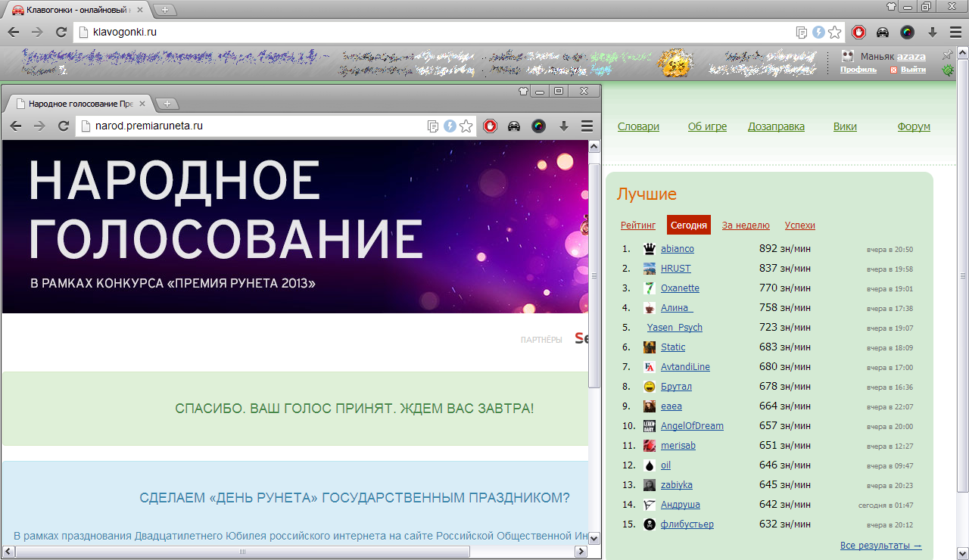Click lightning bolt icon in klavogonki address bar
969x560 pixels.
tap(818, 32)
